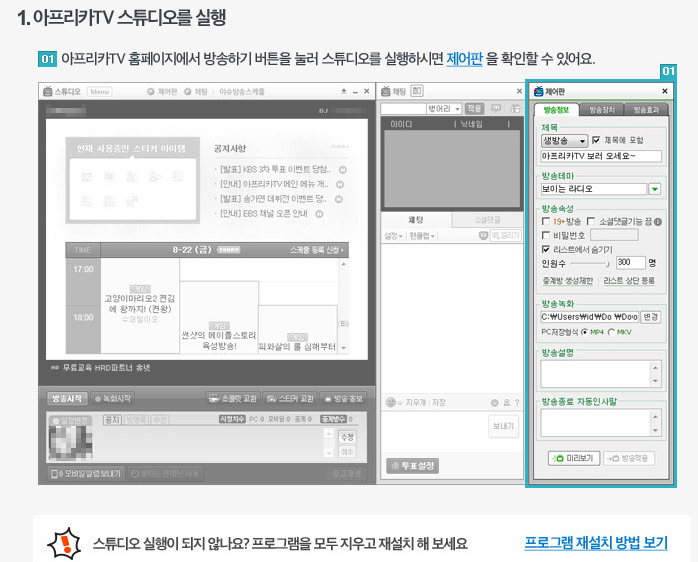Click the 보내기 send button
The height and width of the screenshot is (562, 698).
tap(503, 427)
